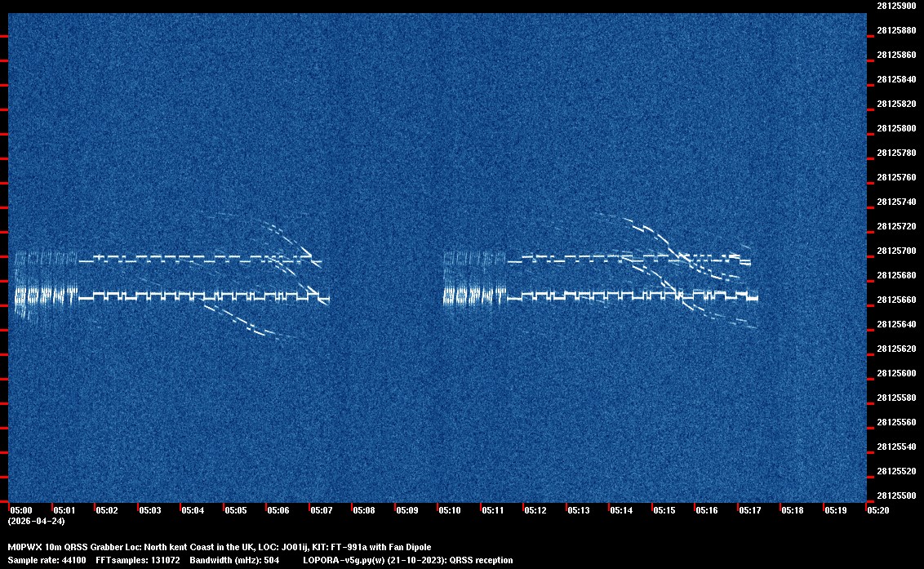Click frequency label 28125720
The height and width of the screenshot is (569, 924).
coord(896,226)
